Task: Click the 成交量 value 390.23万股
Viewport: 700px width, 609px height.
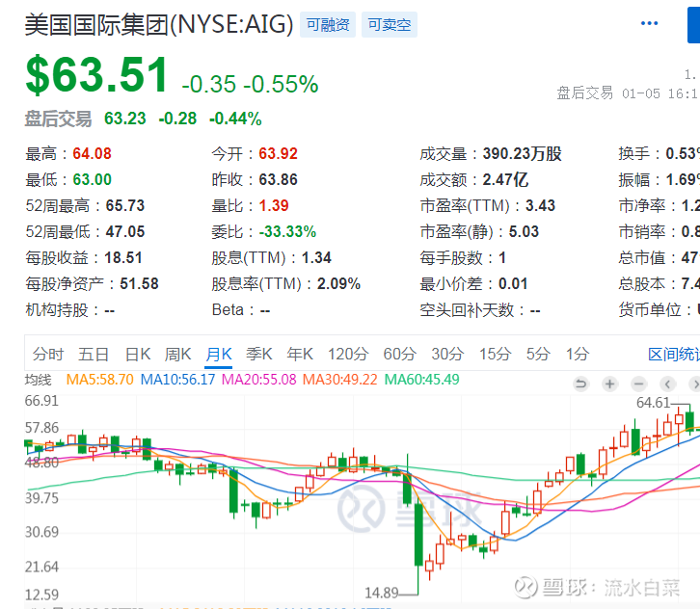Action: click(x=523, y=154)
